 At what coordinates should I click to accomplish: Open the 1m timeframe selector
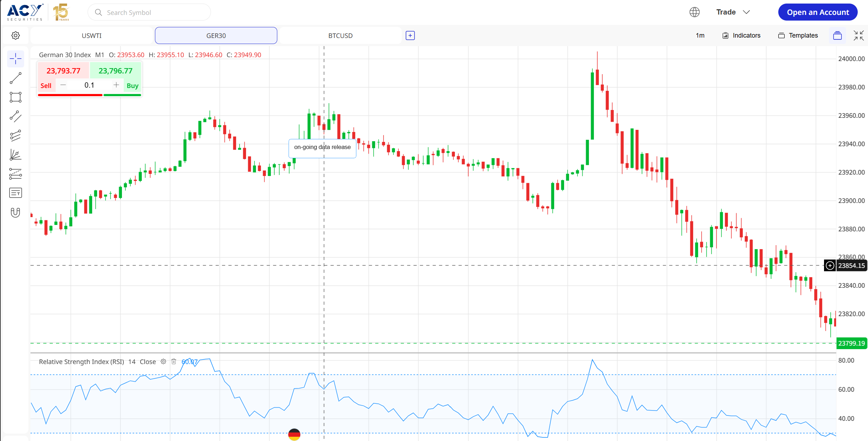click(700, 35)
